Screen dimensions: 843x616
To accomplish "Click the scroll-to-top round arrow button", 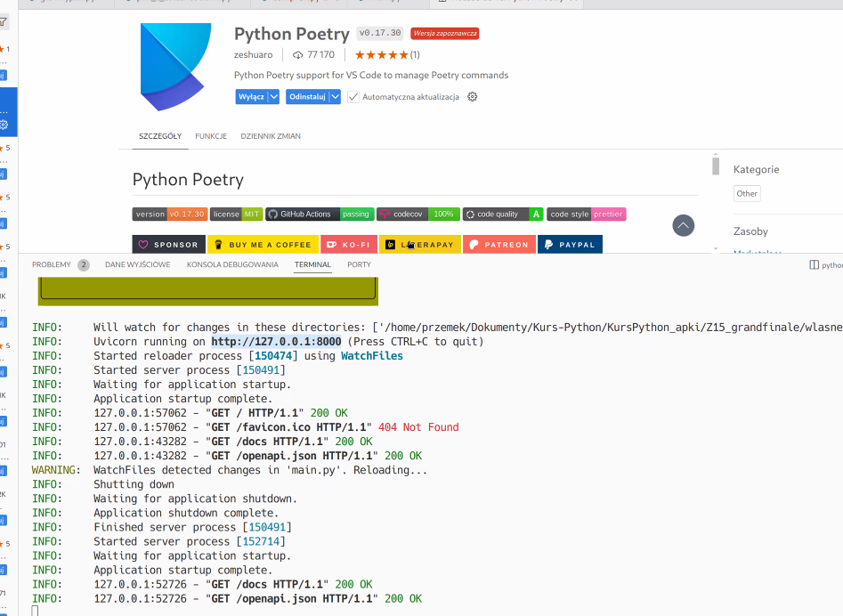I will [684, 225].
